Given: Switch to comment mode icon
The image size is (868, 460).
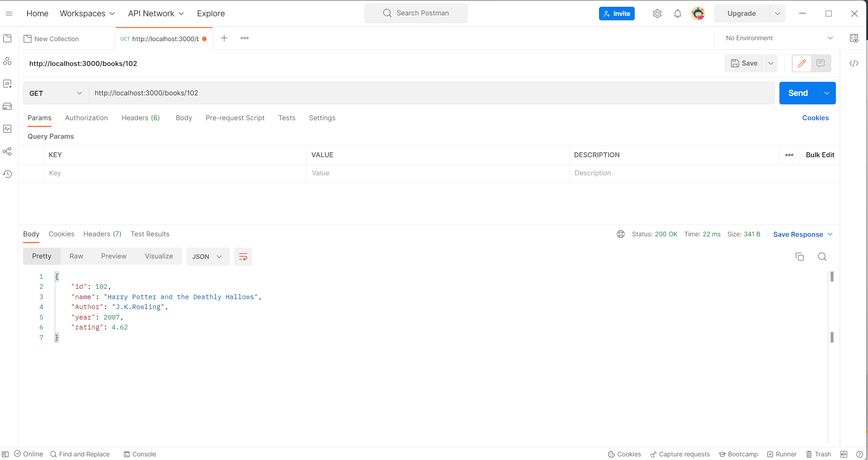Looking at the screenshot, I should [x=821, y=63].
